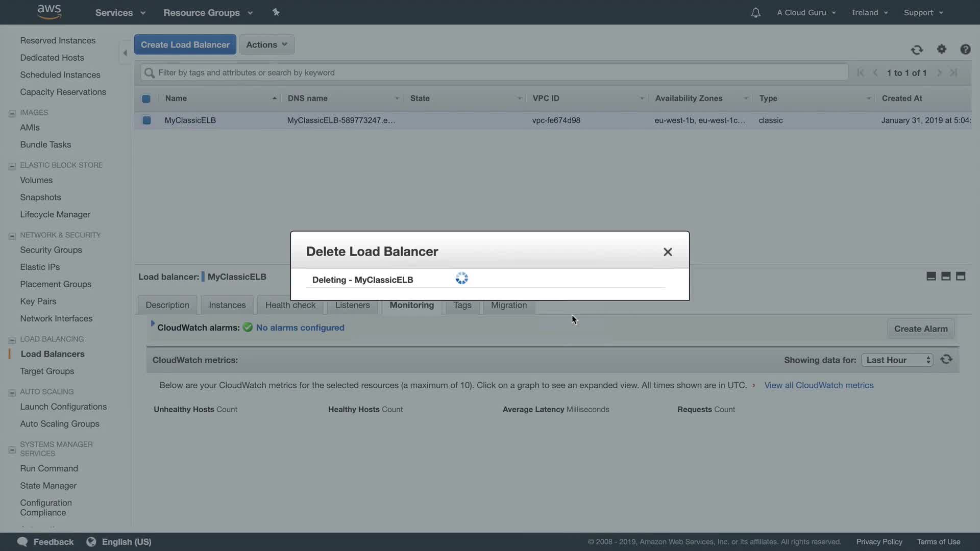Viewport: 980px width, 551px height.
Task: Toggle the select-all checkbox in table header
Action: coord(146,98)
